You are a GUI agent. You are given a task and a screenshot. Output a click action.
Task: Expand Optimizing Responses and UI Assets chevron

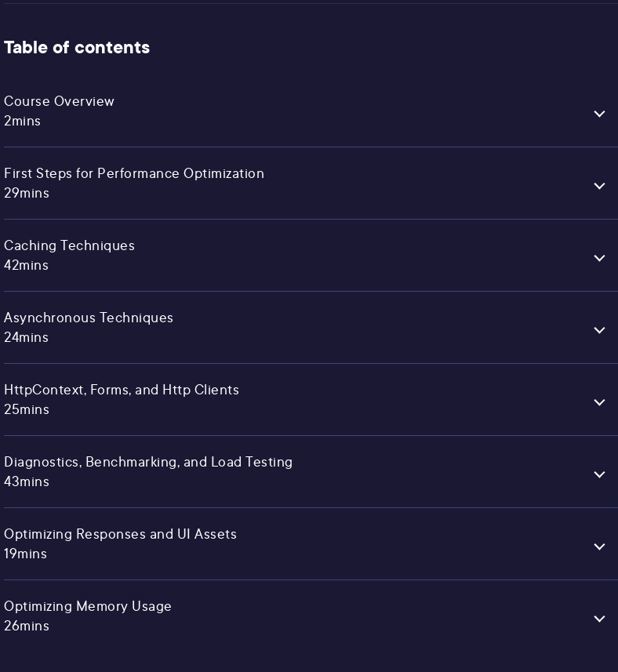pos(599,547)
